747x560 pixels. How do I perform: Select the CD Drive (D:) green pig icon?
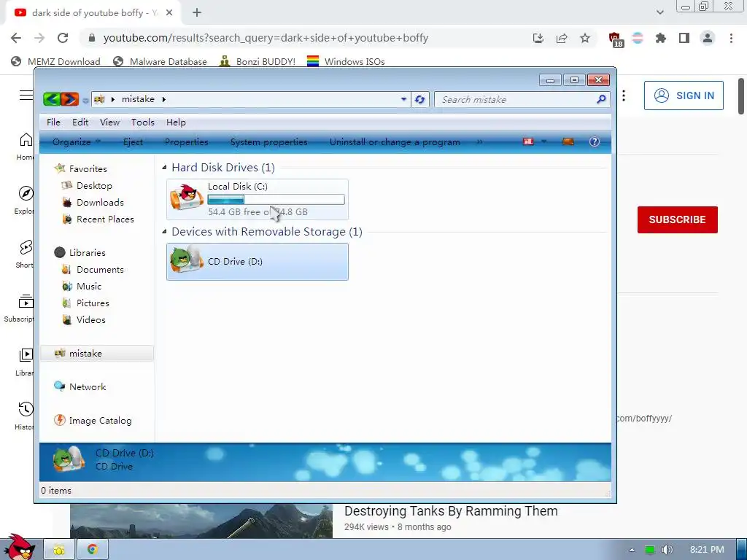point(186,260)
